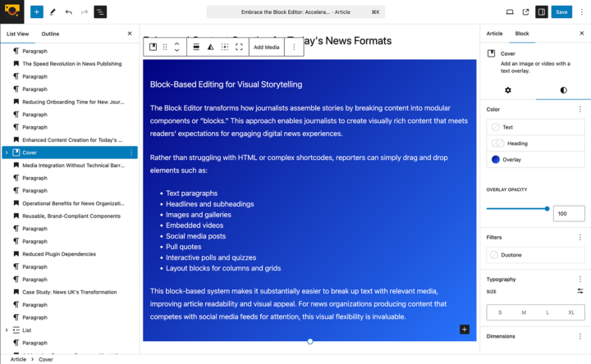Click Add Media button
The width and height of the screenshot is (591, 364).
tap(267, 47)
